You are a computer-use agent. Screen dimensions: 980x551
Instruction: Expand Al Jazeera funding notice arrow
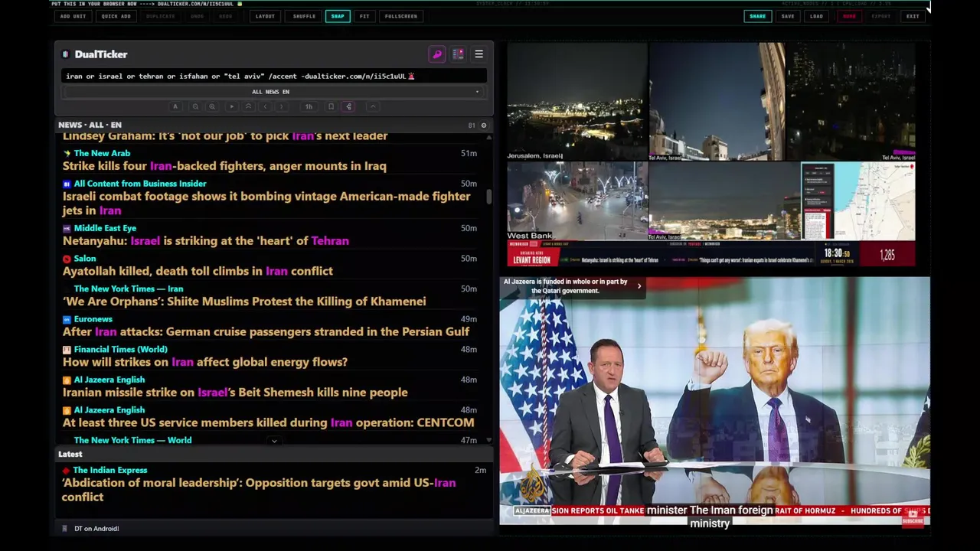click(639, 286)
